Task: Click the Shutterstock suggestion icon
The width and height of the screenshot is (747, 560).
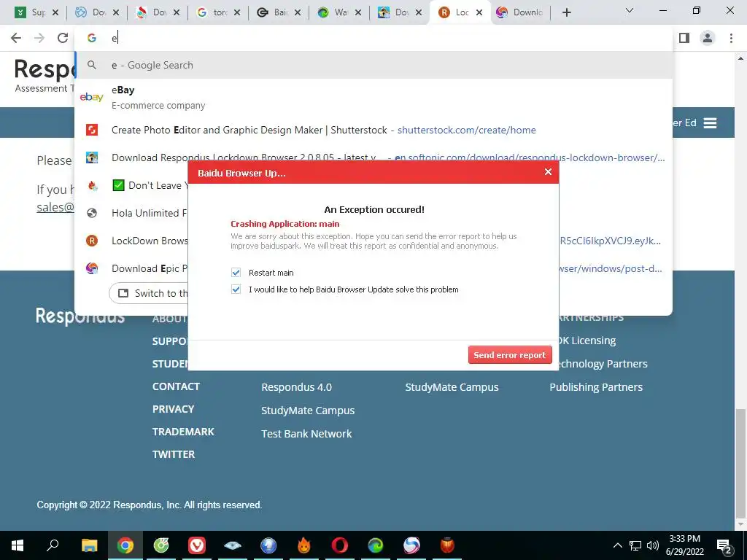Action: tap(92, 130)
